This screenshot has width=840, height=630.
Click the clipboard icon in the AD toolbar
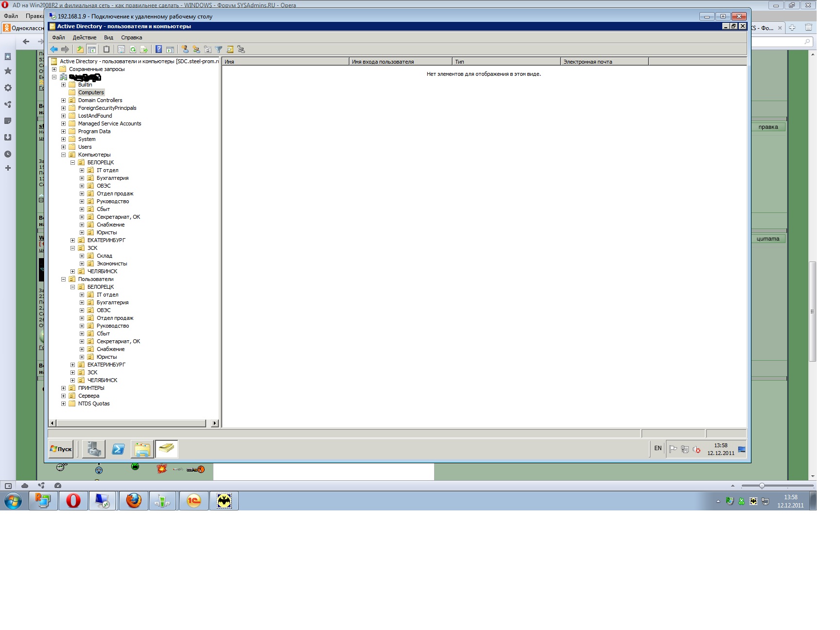pos(106,49)
